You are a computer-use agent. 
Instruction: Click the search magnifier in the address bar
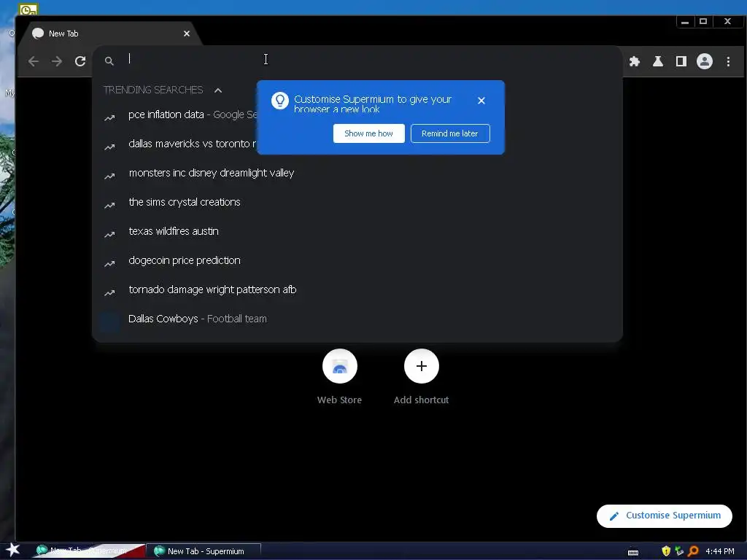point(109,61)
